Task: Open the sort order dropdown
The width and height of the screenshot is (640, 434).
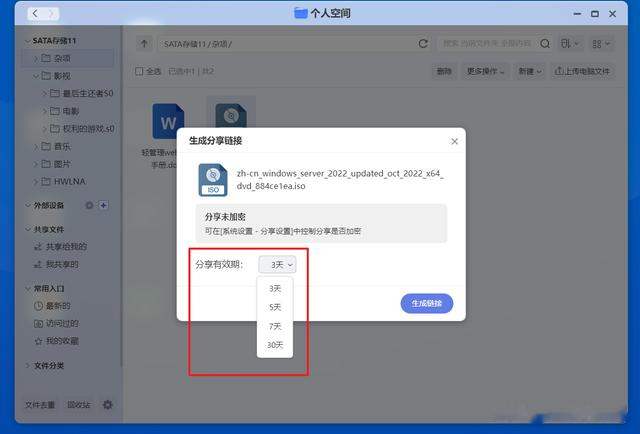Action: 569,43
